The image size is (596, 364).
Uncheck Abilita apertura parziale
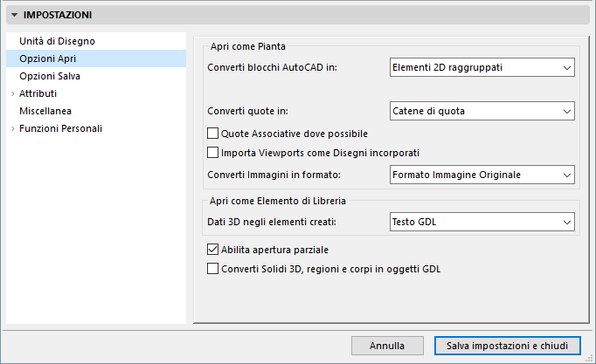pyautogui.click(x=212, y=250)
